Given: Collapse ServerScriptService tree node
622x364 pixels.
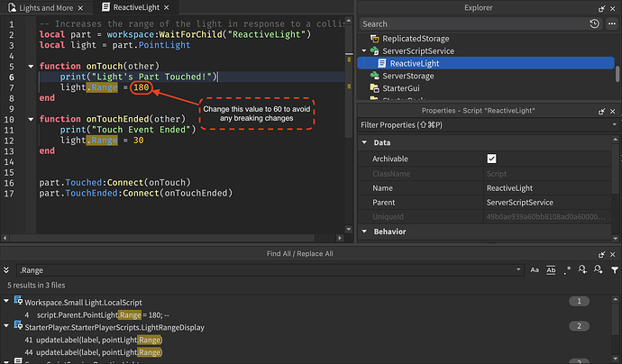Looking at the screenshot, I should point(364,51).
